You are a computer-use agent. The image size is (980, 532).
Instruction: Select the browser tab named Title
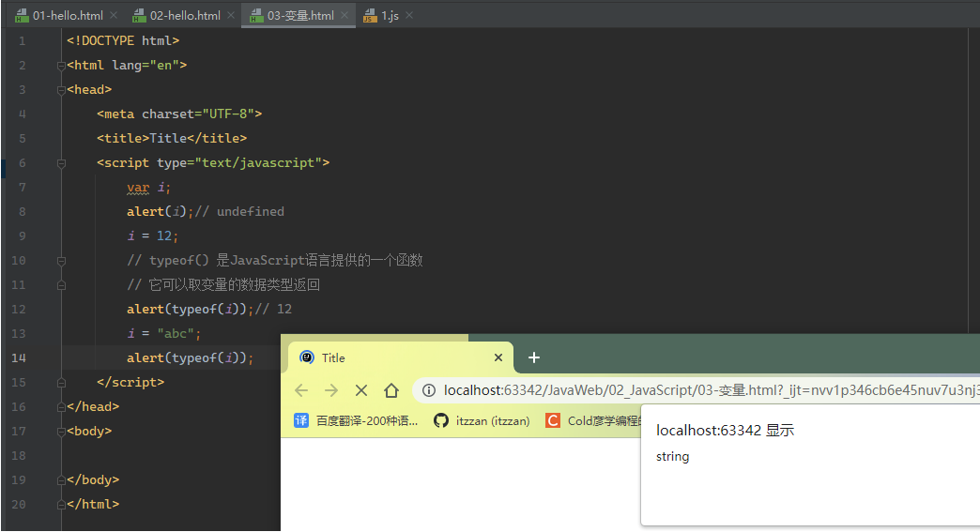[401, 357]
